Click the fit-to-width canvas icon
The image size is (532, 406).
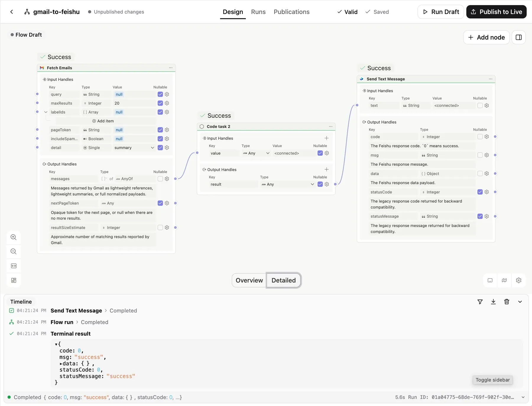pyautogui.click(x=14, y=266)
